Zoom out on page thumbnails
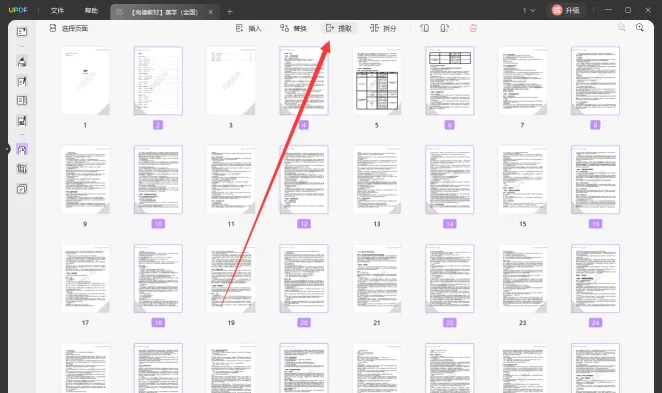662x393 pixels. pyautogui.click(x=622, y=27)
